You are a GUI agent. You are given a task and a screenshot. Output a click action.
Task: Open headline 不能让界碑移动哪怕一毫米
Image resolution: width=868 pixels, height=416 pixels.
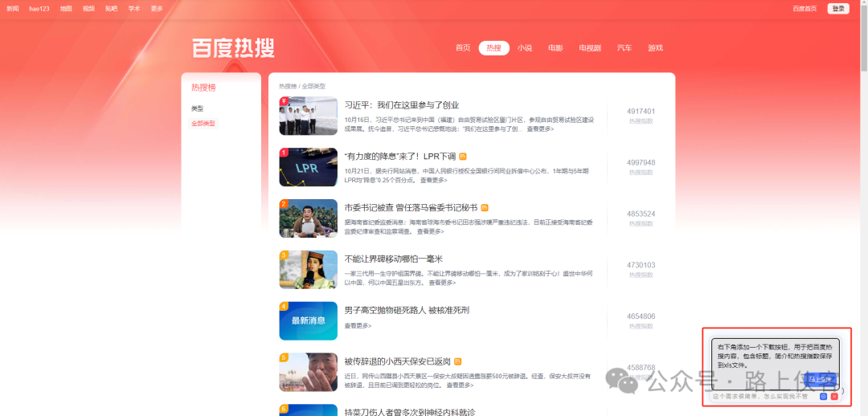394,259
